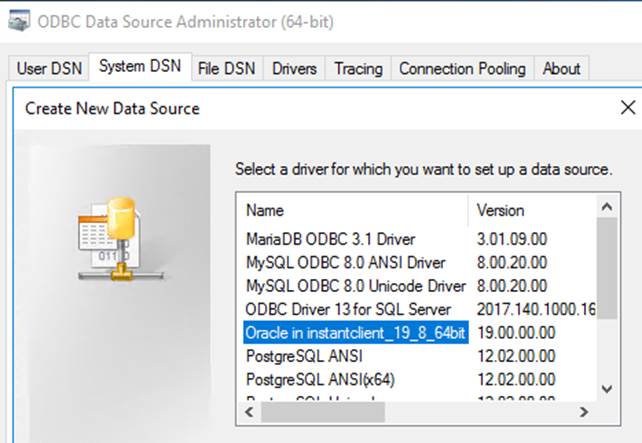Screen dimensions: 642x443
Task: Pick ODBC Driver 13 for SQL Server
Action: [x=348, y=309]
